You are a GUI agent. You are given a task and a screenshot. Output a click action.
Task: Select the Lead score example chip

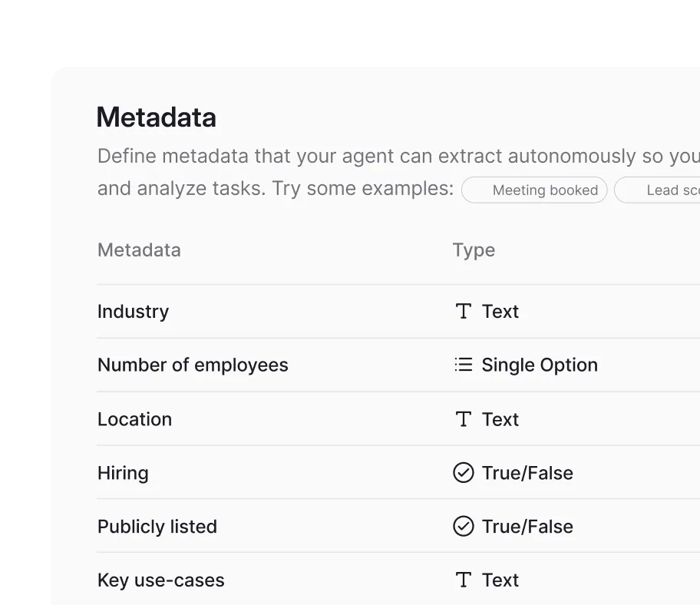click(x=660, y=190)
